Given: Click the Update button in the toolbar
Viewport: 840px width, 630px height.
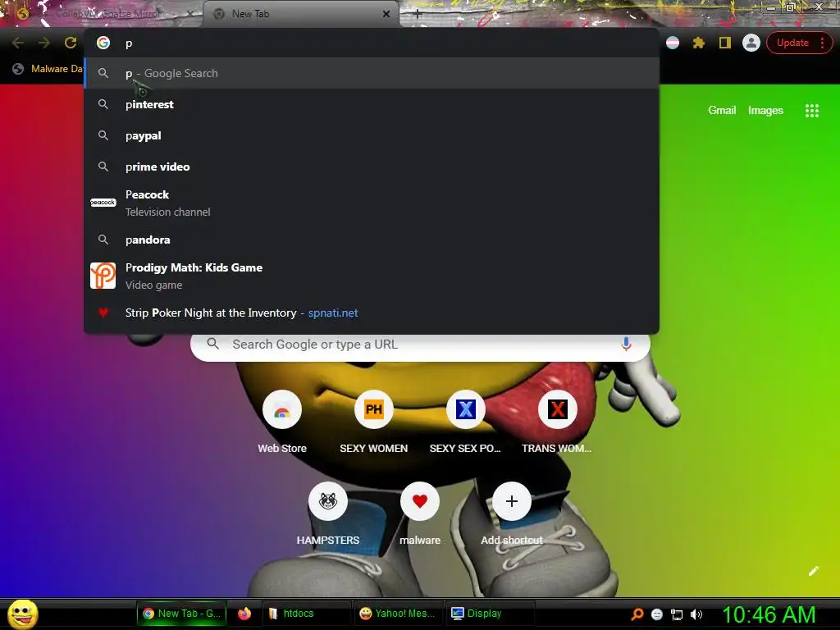Looking at the screenshot, I should 792,43.
